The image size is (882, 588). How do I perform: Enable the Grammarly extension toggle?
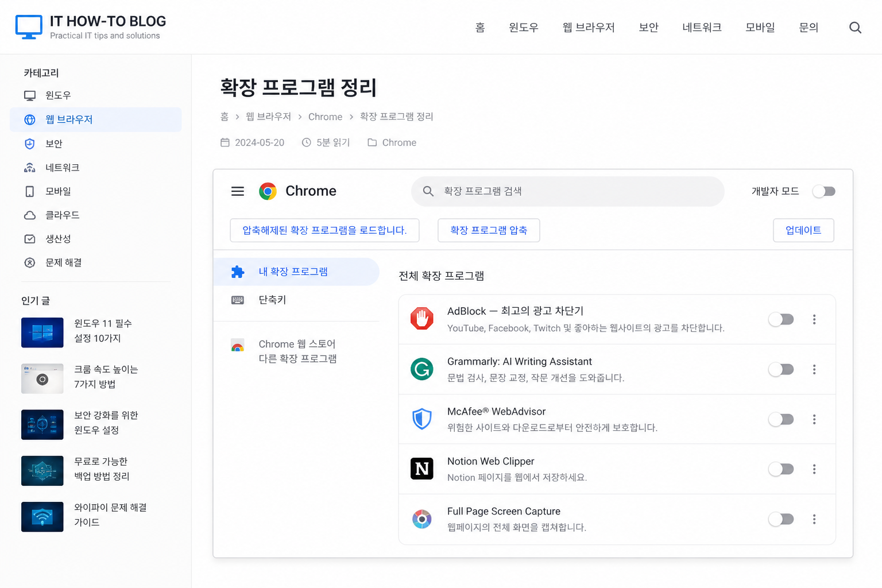click(x=782, y=369)
